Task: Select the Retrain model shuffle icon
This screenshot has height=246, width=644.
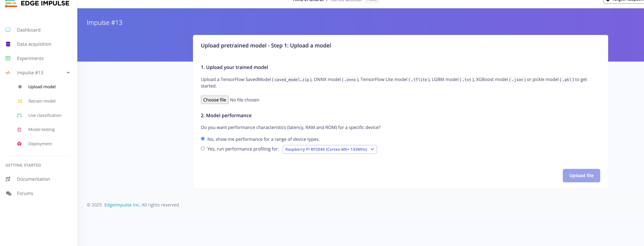Action: click(19, 101)
